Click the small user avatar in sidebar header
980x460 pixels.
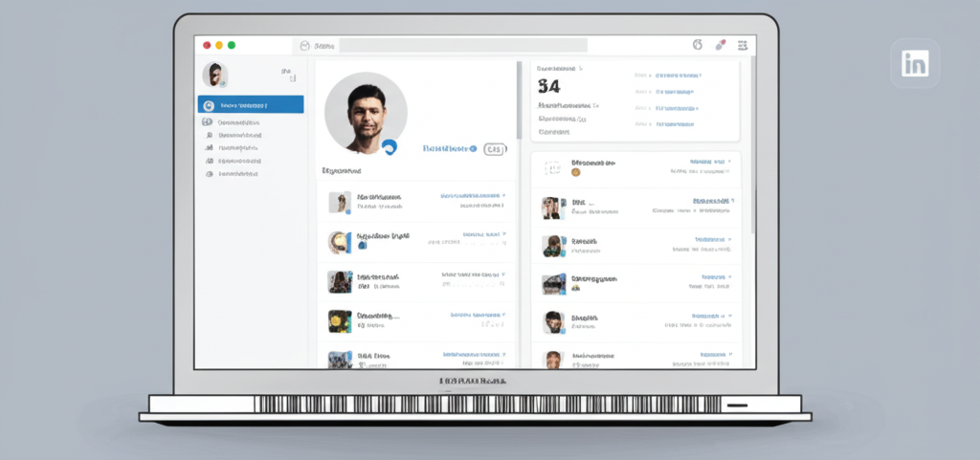215,75
